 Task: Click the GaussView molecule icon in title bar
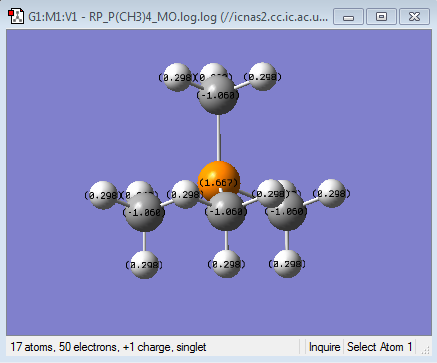click(x=16, y=16)
